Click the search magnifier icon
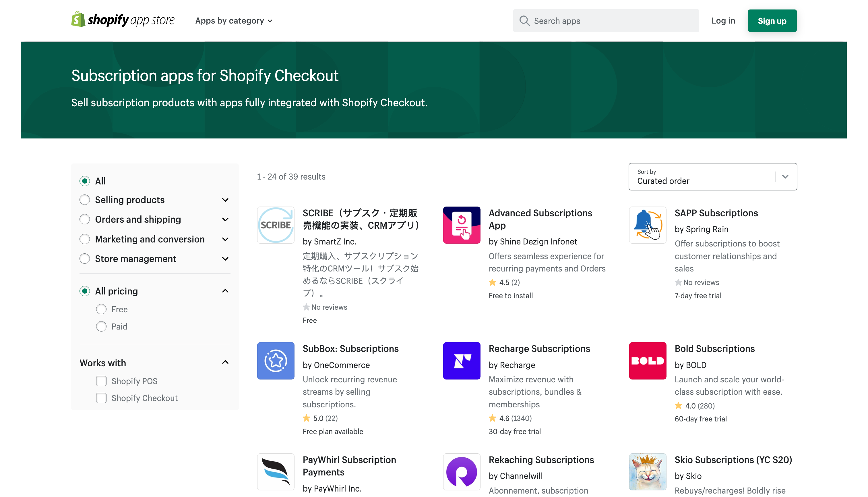Screen dimensions: 868x497 524,21
